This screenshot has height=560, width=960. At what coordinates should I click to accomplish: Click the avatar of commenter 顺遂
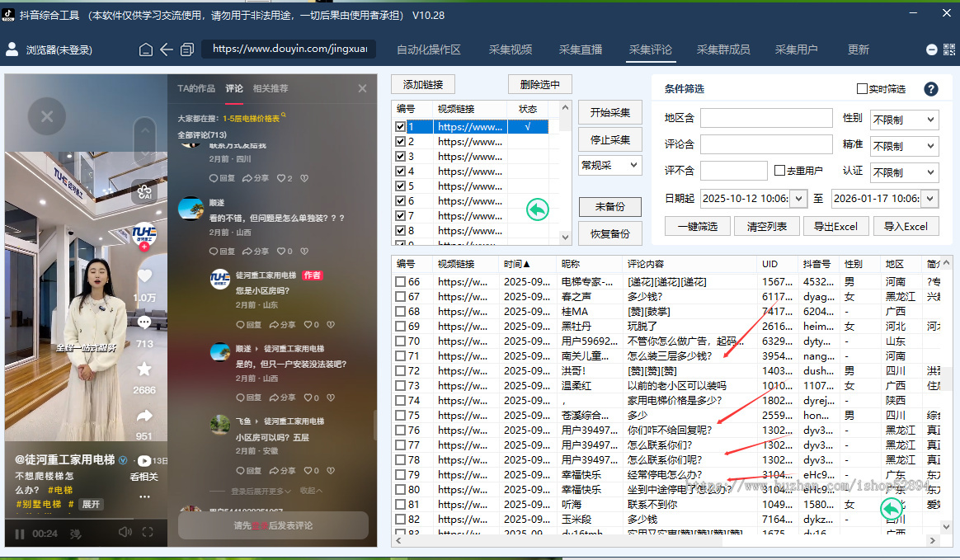coord(191,208)
